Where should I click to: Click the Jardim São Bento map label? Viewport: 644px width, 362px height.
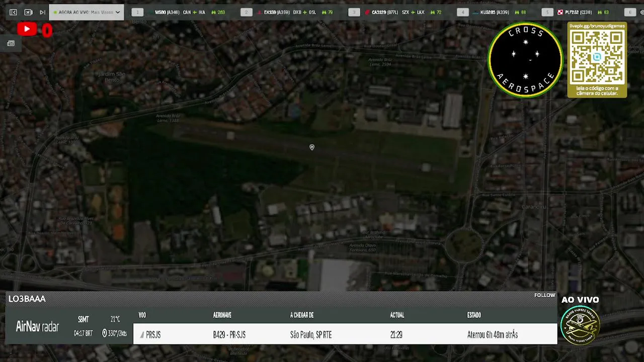tap(112, 77)
